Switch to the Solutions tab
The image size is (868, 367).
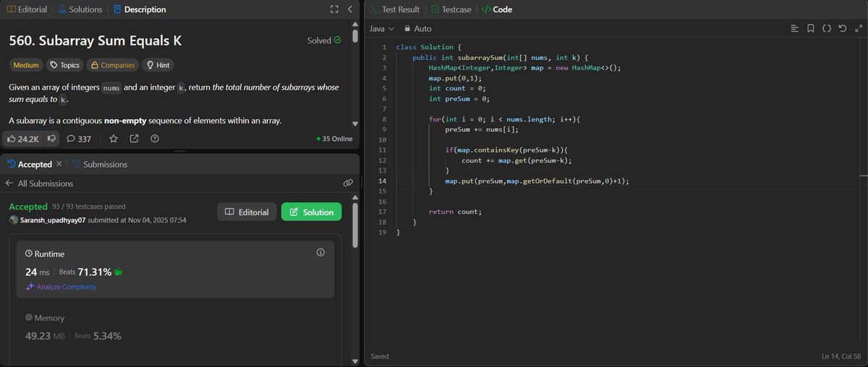tap(81, 9)
